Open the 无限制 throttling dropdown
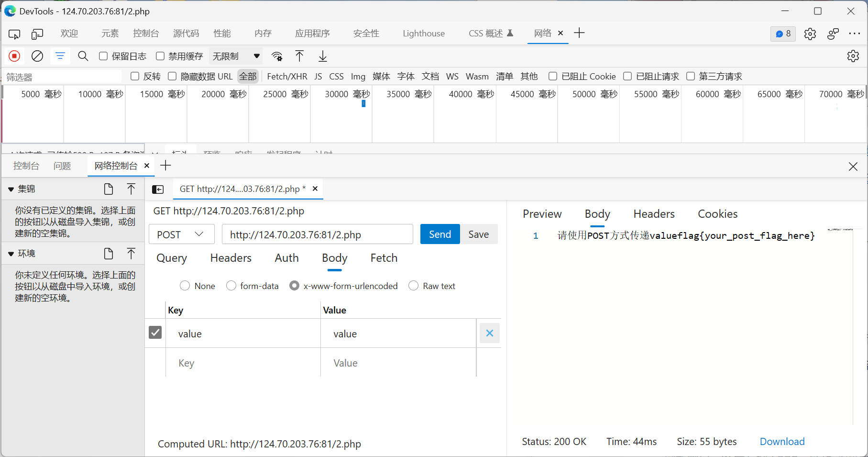 236,56
